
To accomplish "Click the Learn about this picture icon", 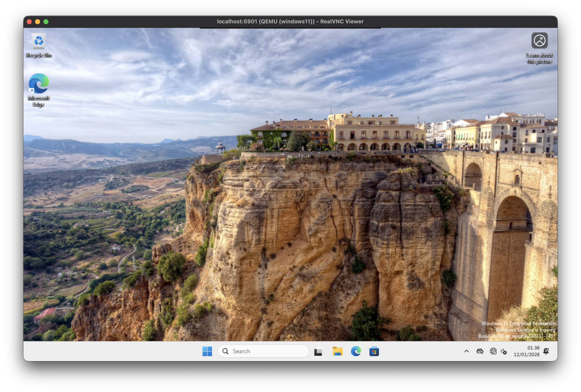I will [x=539, y=47].
